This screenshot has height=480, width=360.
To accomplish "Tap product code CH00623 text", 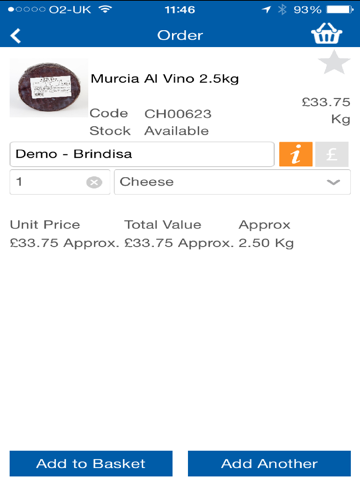I will (x=178, y=114).
